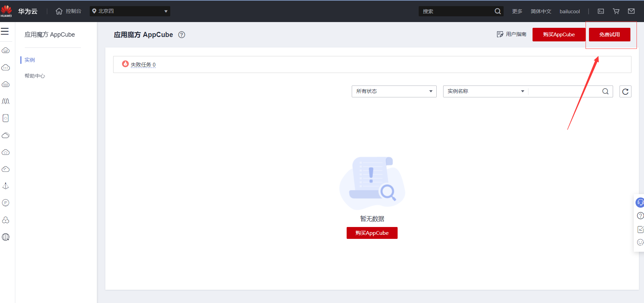This screenshot has width=644, height=303.
Task: Click the sidebar IP circle icon
Action: tap(6, 203)
